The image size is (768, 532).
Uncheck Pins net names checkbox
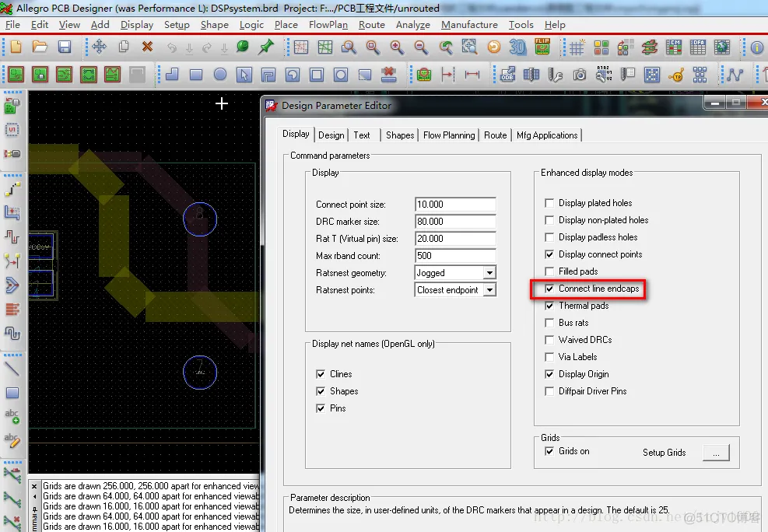click(x=321, y=408)
